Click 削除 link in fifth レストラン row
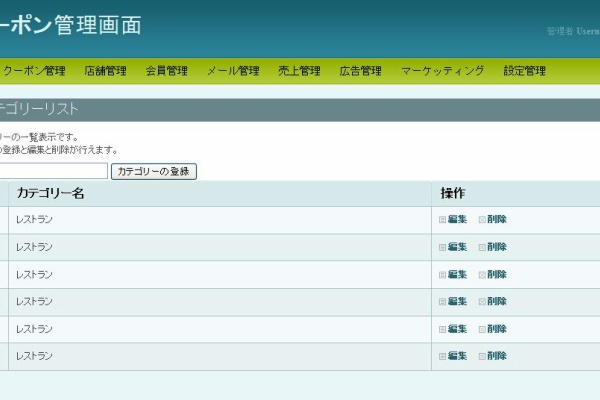The height and width of the screenshot is (400, 600). pyautogui.click(x=497, y=329)
